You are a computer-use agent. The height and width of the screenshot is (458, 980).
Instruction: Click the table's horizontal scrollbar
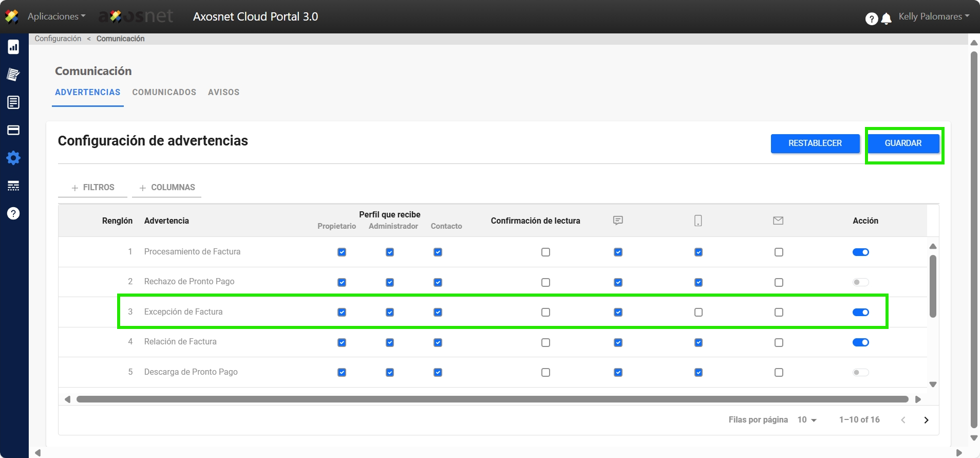pos(492,399)
